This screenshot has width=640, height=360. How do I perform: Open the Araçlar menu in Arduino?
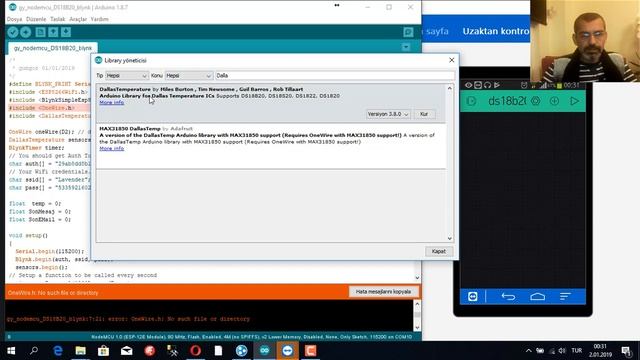(78, 19)
